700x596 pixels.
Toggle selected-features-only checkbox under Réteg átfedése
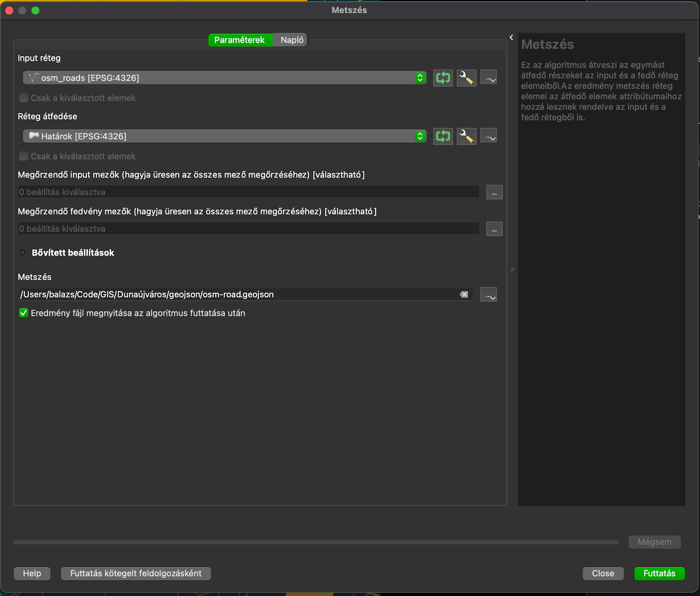(x=24, y=156)
